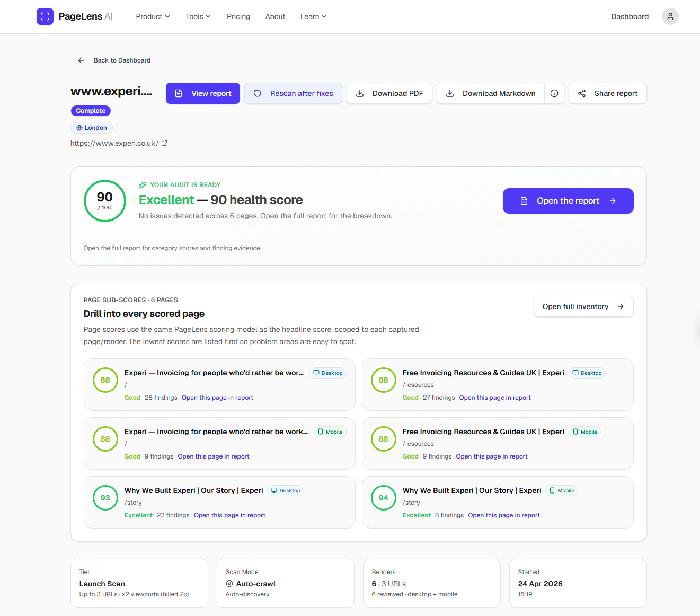Click the Mobile badge on the Resources page card
Viewport: 700px width, 616px height.
584,432
